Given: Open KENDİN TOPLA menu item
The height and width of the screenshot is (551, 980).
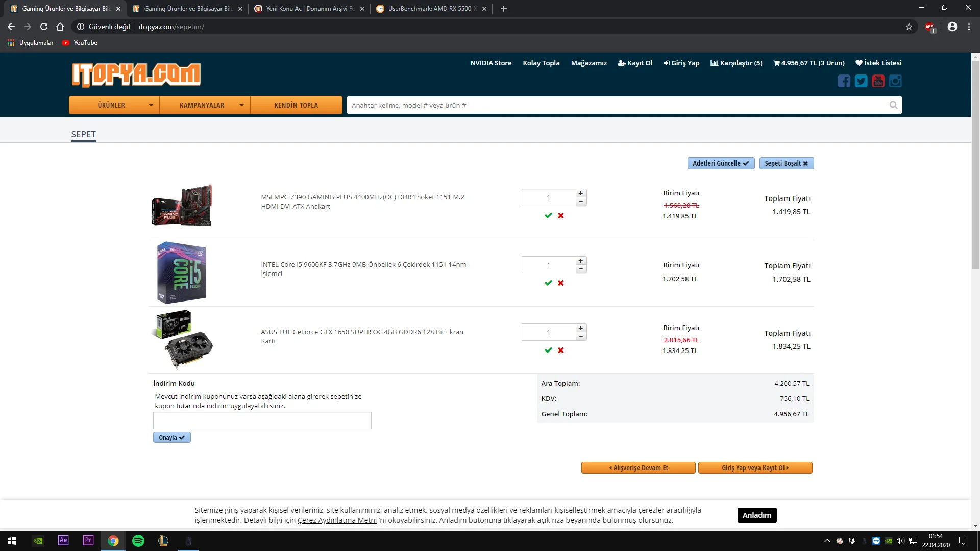Looking at the screenshot, I should click(296, 105).
